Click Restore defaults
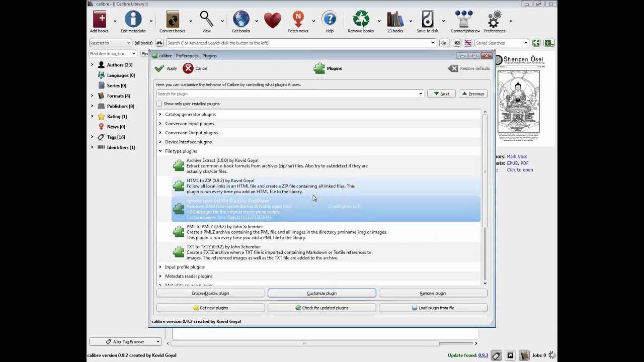644x362 pixels. tap(469, 68)
